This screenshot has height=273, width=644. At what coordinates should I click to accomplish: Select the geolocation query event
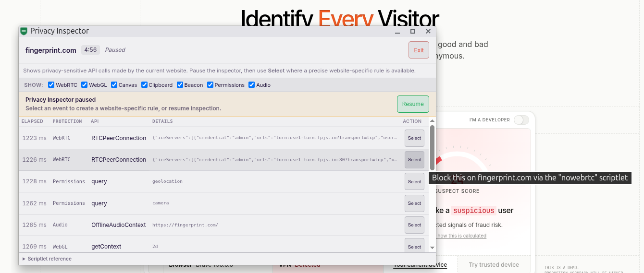click(414, 182)
